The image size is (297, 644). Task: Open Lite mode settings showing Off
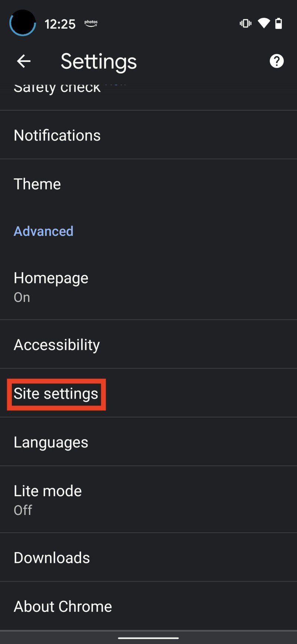(48, 499)
